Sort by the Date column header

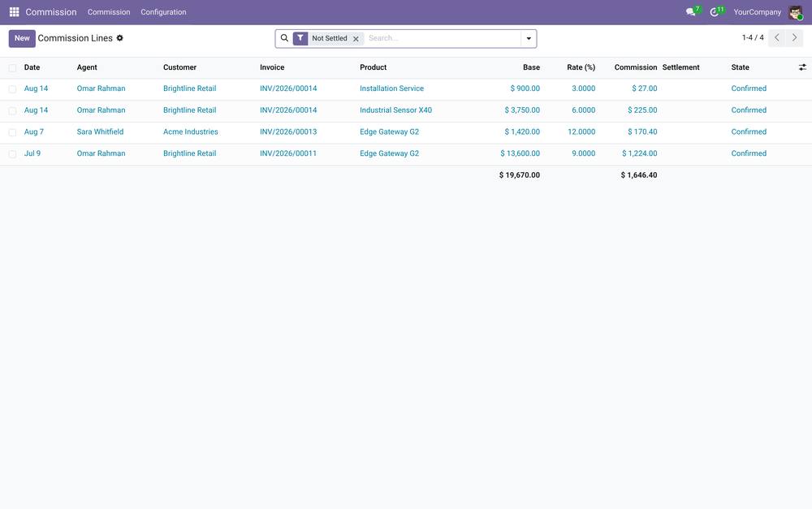tap(32, 67)
